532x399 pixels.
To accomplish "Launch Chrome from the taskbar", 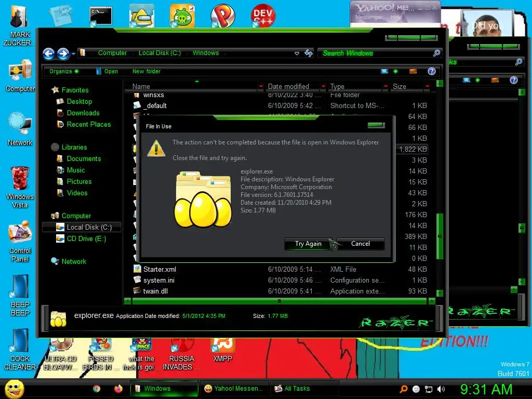I will click(97, 389).
